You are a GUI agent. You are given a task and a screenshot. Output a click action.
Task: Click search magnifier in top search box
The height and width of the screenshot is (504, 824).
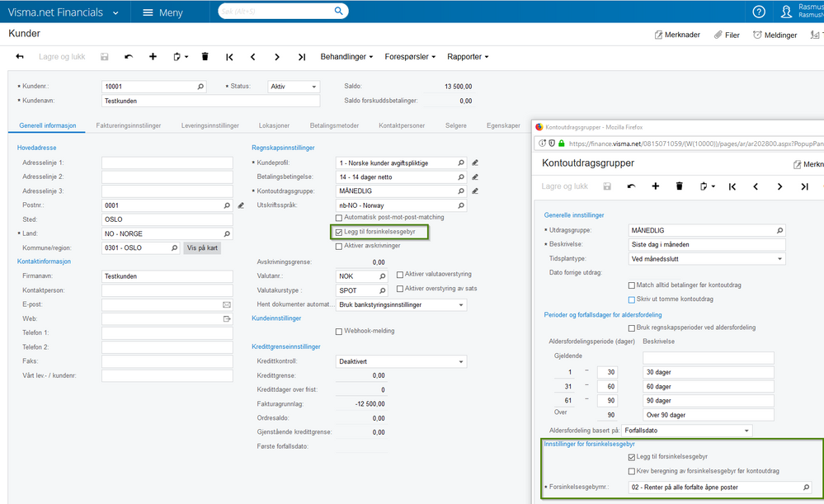(339, 12)
